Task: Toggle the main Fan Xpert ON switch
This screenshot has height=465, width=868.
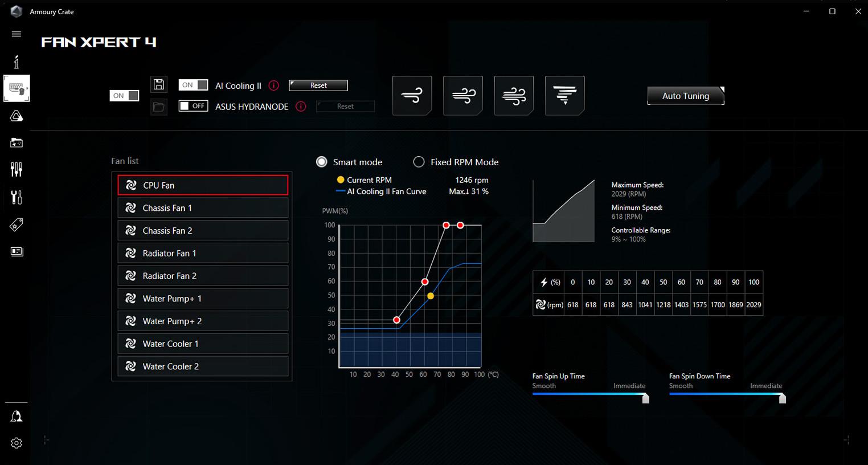Action: pyautogui.click(x=124, y=96)
